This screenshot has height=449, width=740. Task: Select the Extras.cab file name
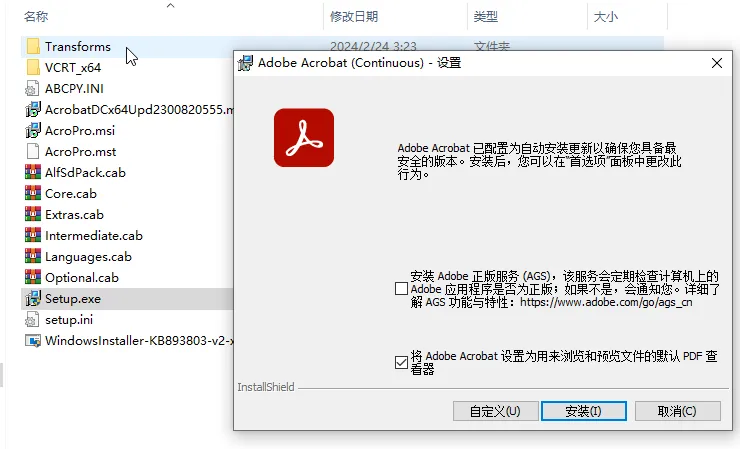pos(74,215)
